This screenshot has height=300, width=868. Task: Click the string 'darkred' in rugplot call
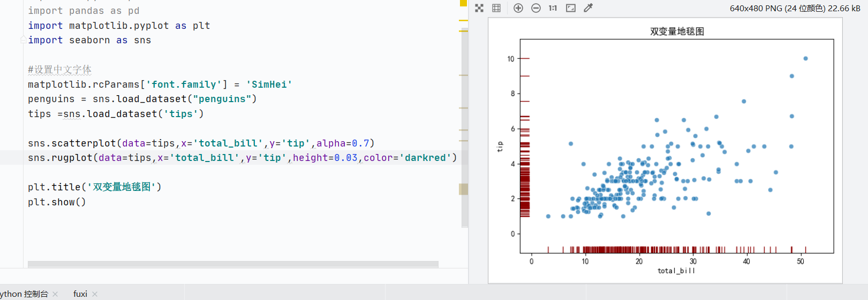(x=425, y=158)
